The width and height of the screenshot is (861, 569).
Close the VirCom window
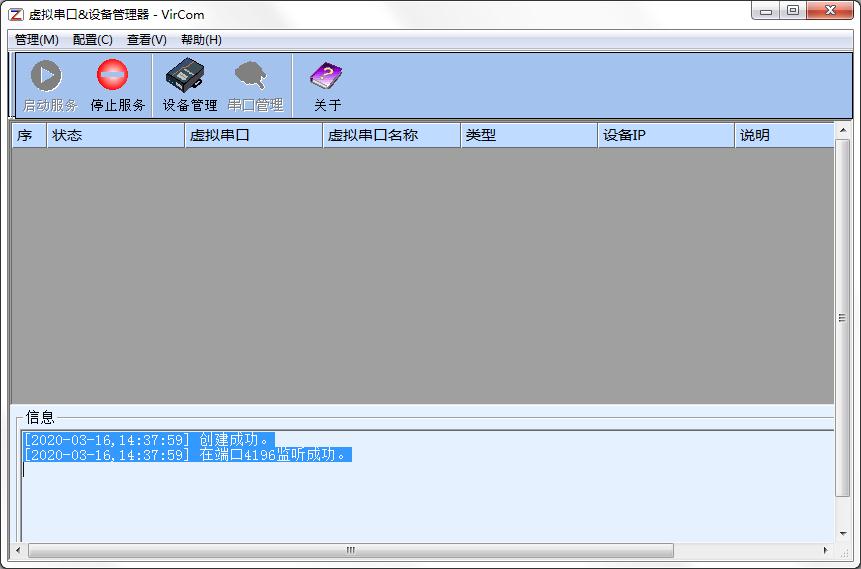click(830, 11)
